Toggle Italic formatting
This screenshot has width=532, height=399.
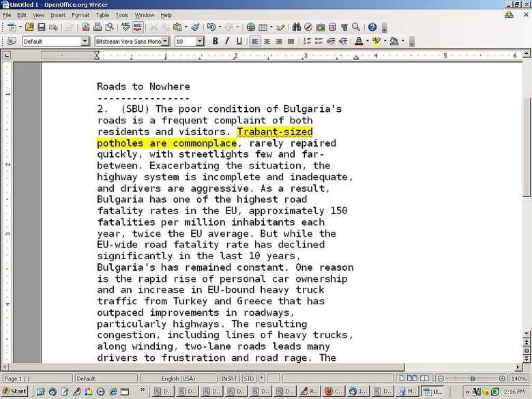click(227, 42)
